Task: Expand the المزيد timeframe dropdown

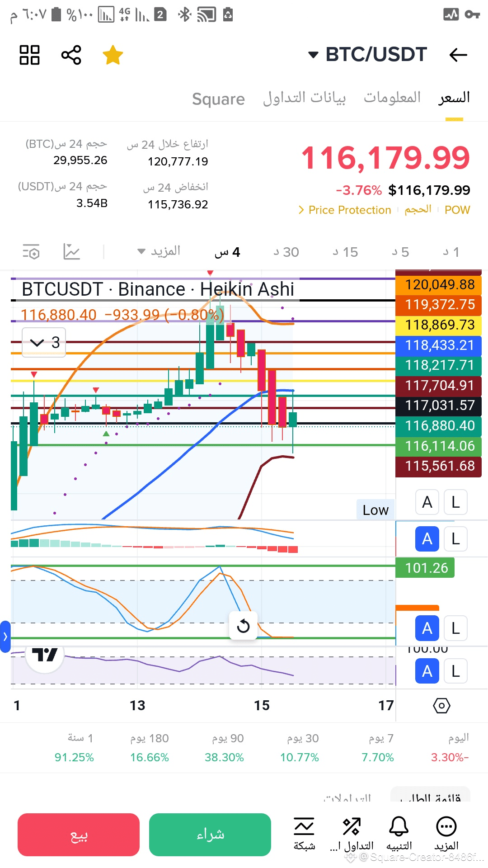Action: tap(159, 251)
